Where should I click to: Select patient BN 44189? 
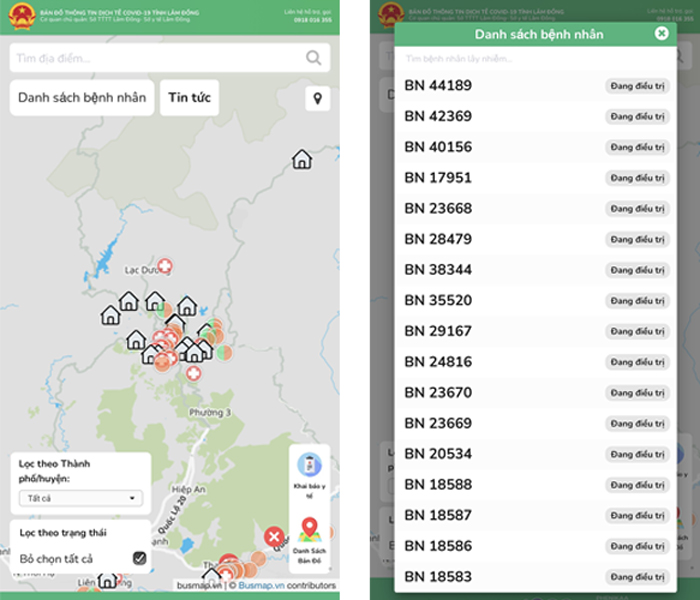pos(535,85)
